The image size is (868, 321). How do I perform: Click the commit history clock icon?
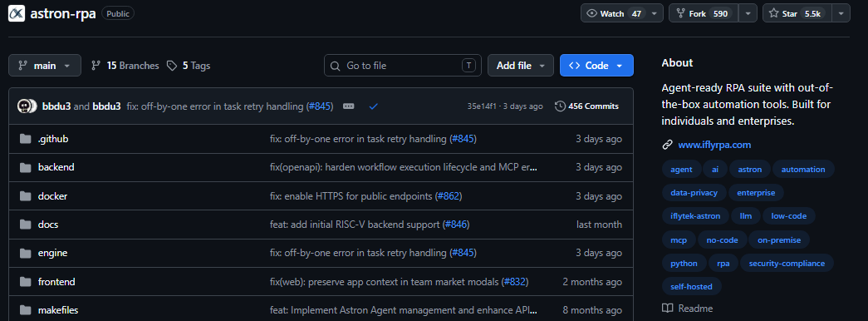[560, 106]
